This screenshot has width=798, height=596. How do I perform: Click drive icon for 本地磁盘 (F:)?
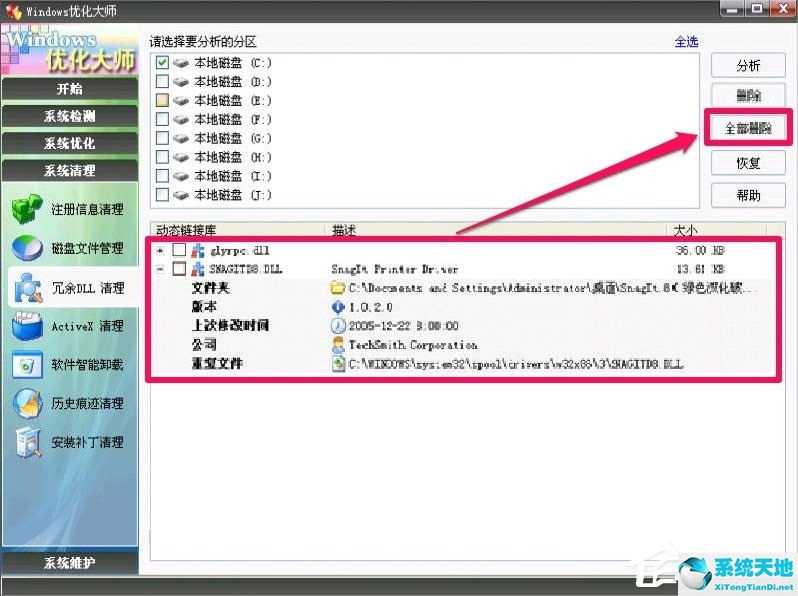coord(181,120)
